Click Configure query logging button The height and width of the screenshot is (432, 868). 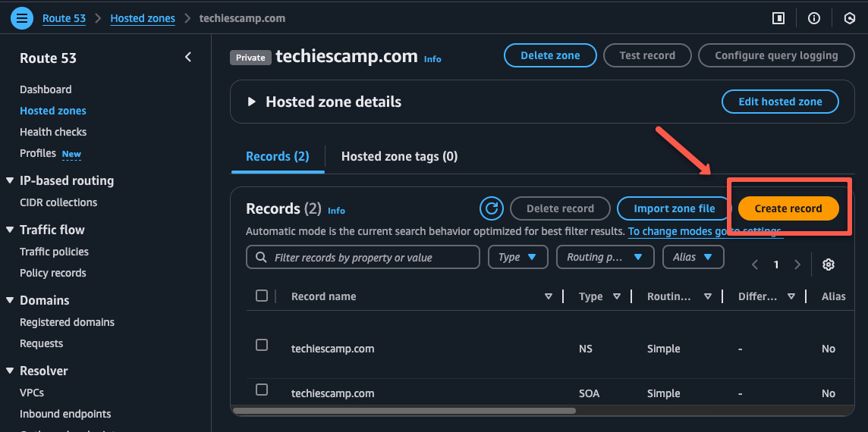coord(776,55)
